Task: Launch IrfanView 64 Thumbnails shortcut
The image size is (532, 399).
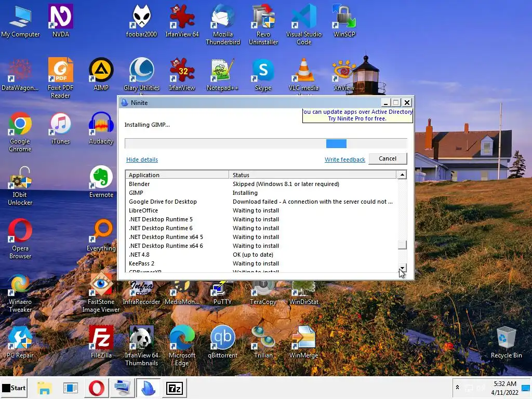Action: (141, 345)
